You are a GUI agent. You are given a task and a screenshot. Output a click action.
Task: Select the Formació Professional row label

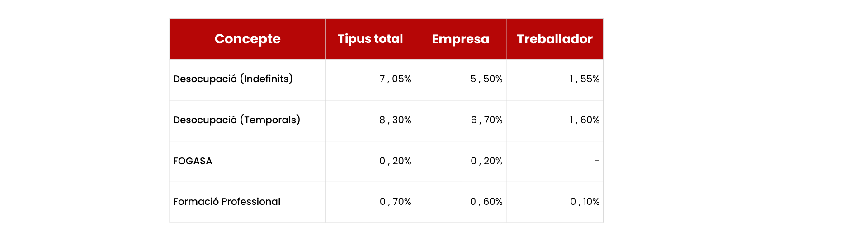coord(226,202)
